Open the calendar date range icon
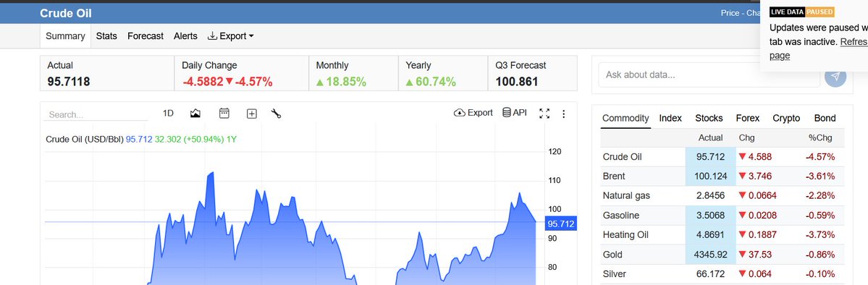This screenshot has width=868, height=285. point(224,114)
